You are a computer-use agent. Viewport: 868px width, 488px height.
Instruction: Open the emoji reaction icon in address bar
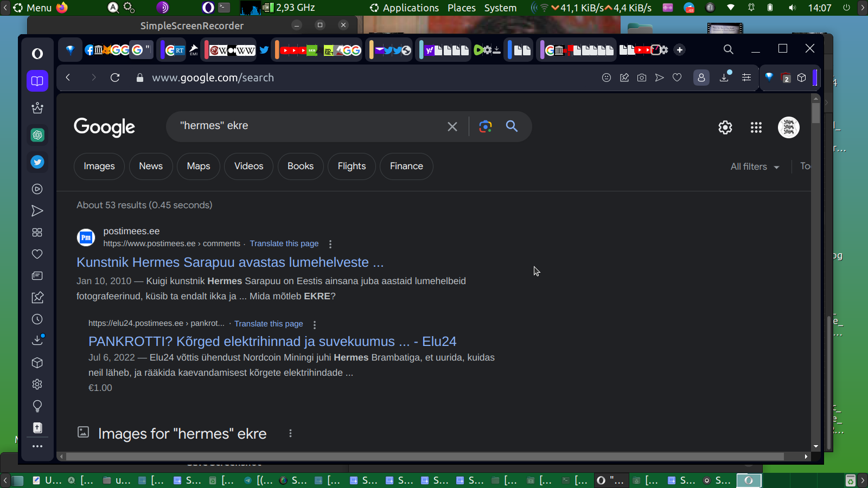tap(607, 78)
